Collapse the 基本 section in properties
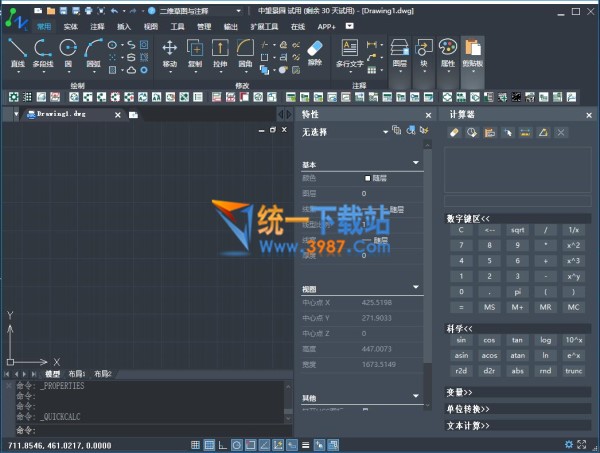 [x=416, y=163]
